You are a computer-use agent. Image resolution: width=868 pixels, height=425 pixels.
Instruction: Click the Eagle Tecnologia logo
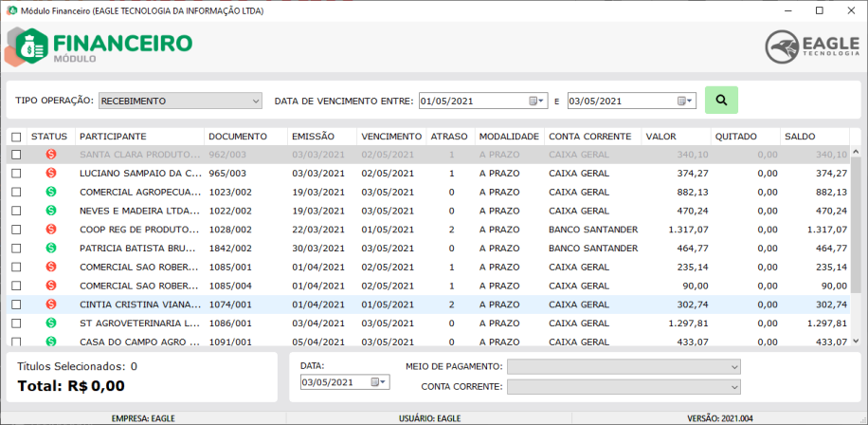(x=813, y=45)
